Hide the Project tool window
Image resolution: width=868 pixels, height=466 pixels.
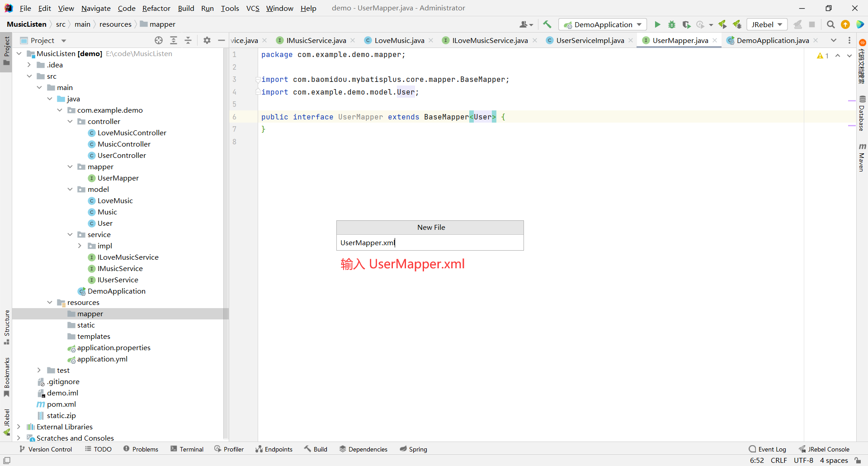click(222, 40)
